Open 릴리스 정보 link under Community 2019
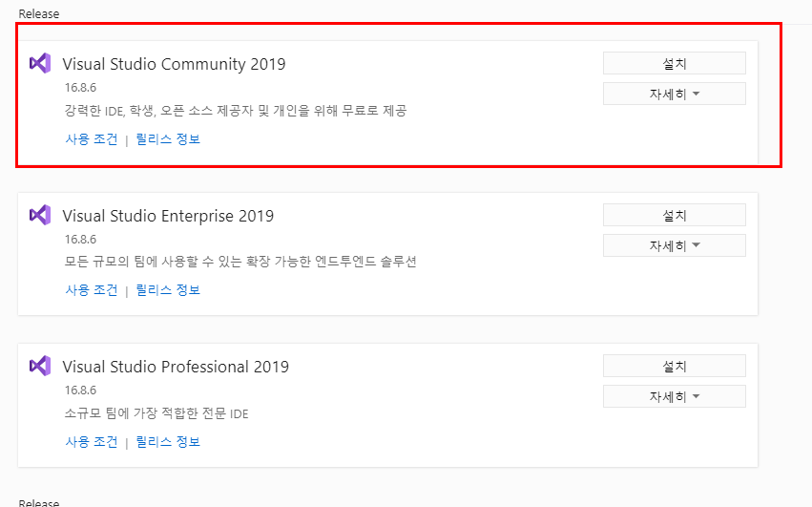Image resolution: width=812 pixels, height=507 pixels. 168,139
